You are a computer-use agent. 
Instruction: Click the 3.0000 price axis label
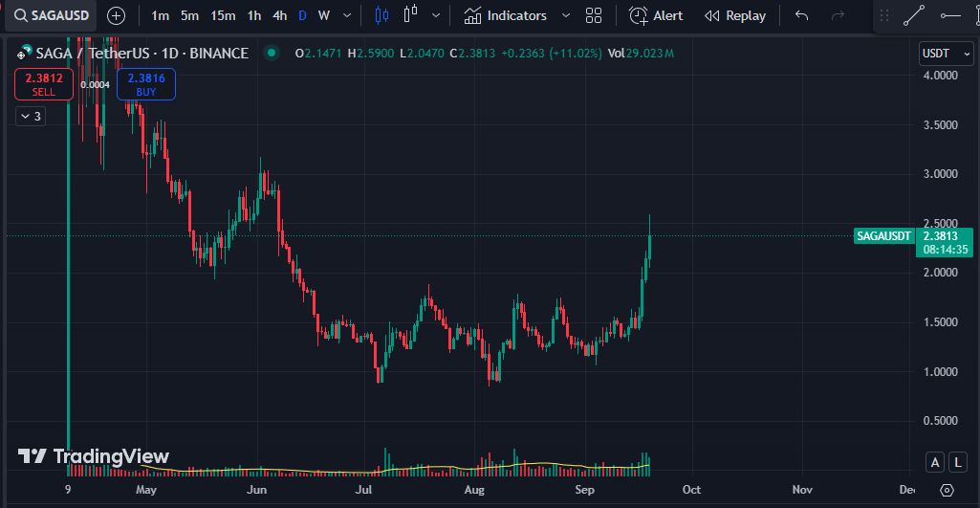[x=941, y=174]
